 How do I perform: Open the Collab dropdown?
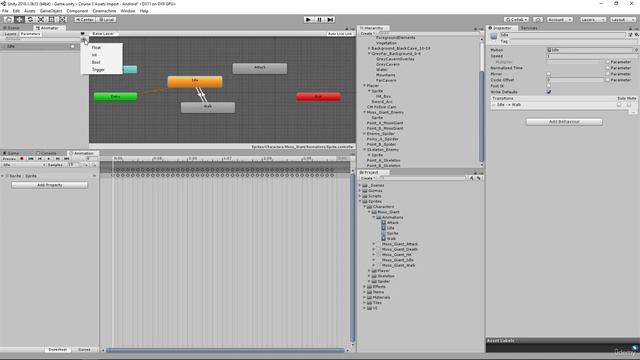pyautogui.click(x=516, y=19)
